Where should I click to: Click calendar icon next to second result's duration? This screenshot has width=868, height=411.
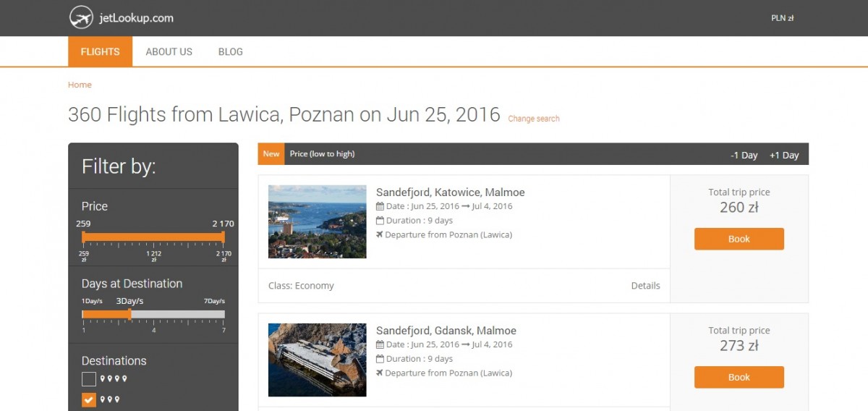coord(380,359)
